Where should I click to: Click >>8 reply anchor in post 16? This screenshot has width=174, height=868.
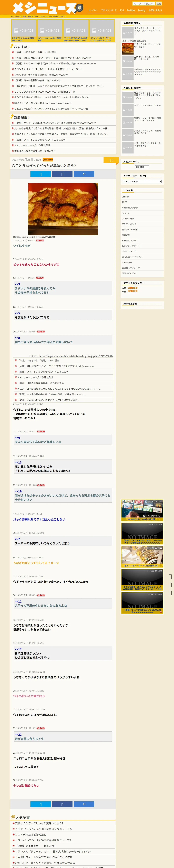[x=17, y=338]
